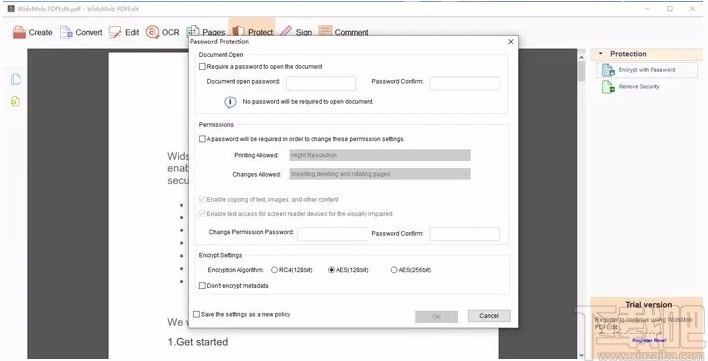Viewport: 708px width, 361px height.
Task: Click the info icon beside no password message
Action: pyautogui.click(x=230, y=102)
